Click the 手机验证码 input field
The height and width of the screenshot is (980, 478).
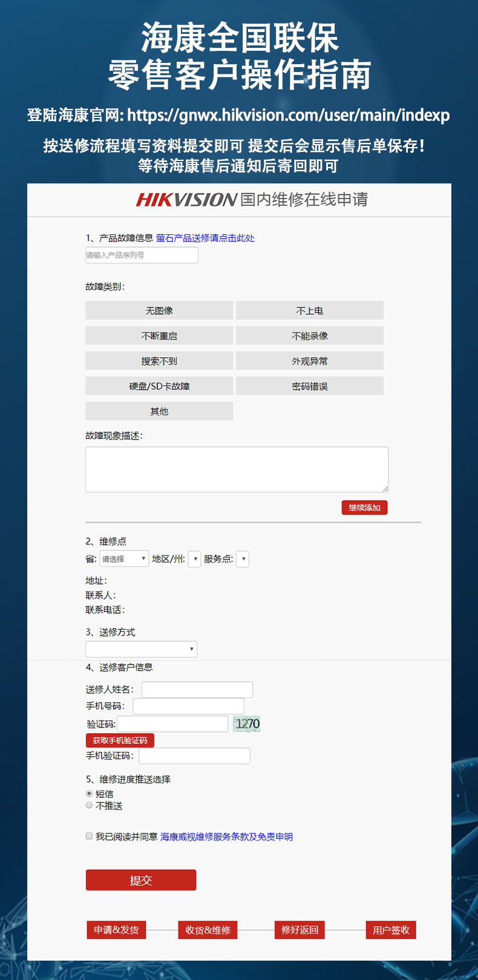[x=194, y=755]
